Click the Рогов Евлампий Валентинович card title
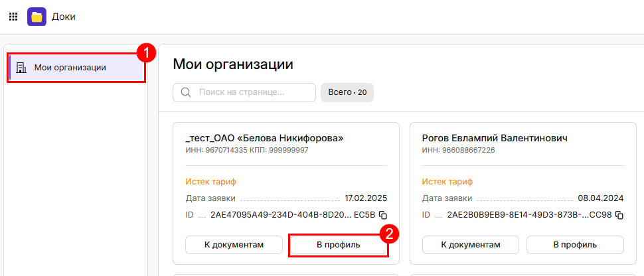This screenshot has height=276, width=644. 495,138
